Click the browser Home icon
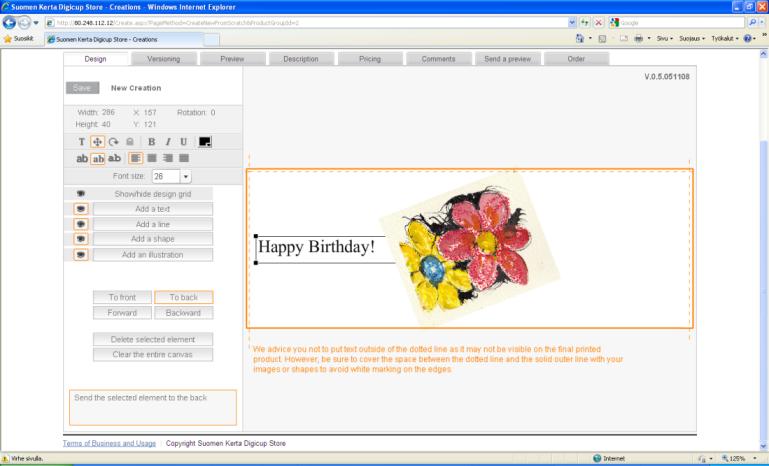Viewport: 769px width, 466px height. tap(580, 38)
